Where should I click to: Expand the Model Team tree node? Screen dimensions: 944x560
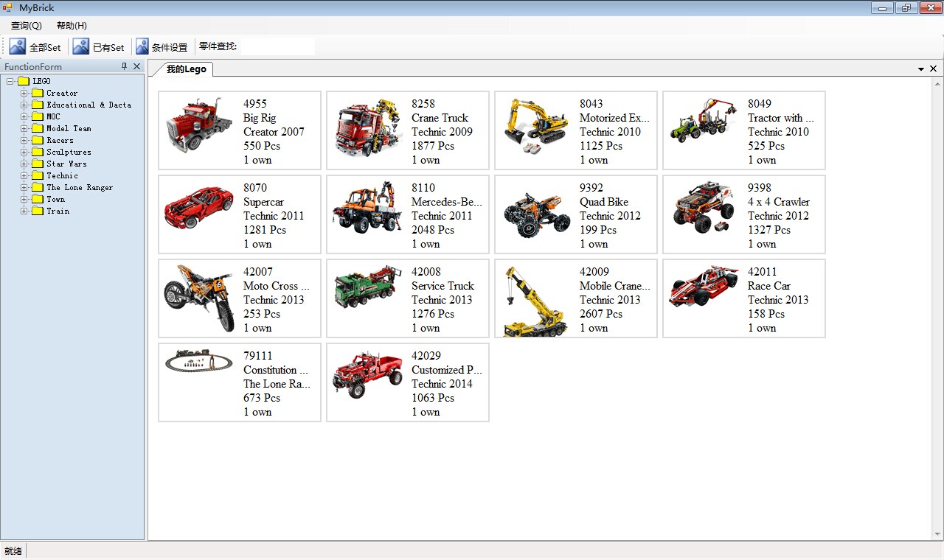point(24,128)
